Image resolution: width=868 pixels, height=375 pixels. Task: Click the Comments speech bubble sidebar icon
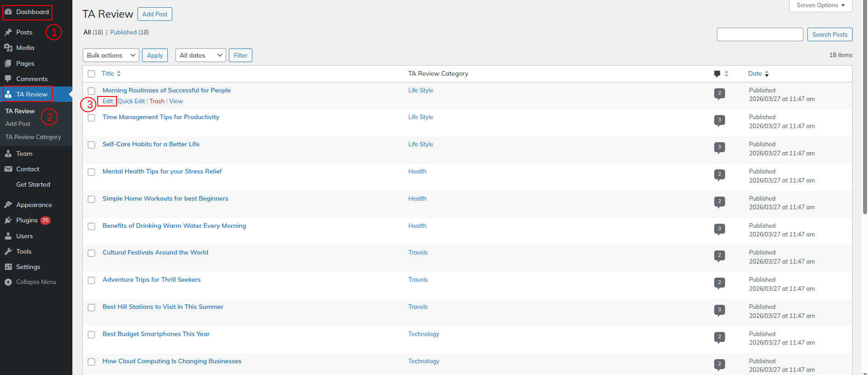click(x=8, y=79)
